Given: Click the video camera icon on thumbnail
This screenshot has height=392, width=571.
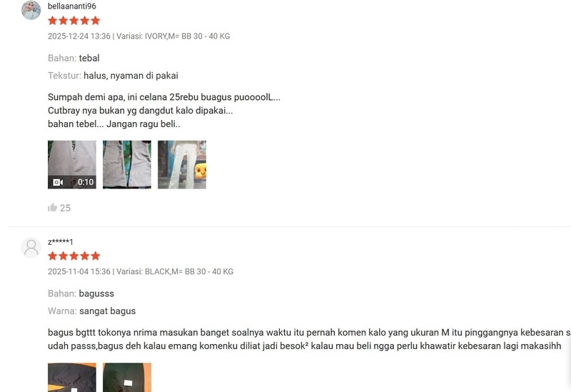Looking at the screenshot, I should (x=58, y=182).
